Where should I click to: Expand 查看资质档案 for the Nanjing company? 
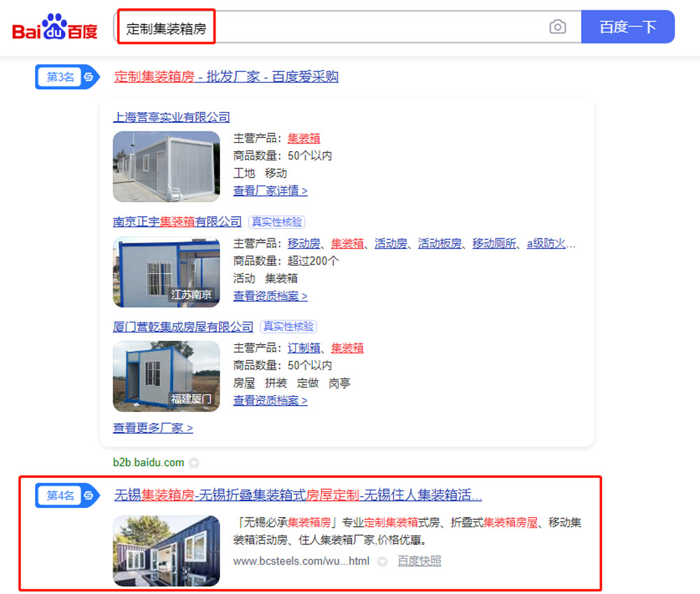click(270, 296)
